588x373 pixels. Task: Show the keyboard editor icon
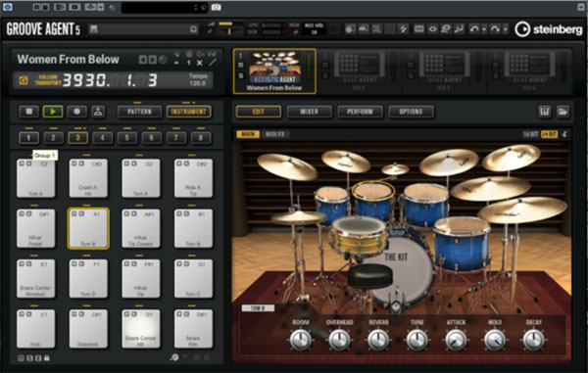[x=545, y=112]
